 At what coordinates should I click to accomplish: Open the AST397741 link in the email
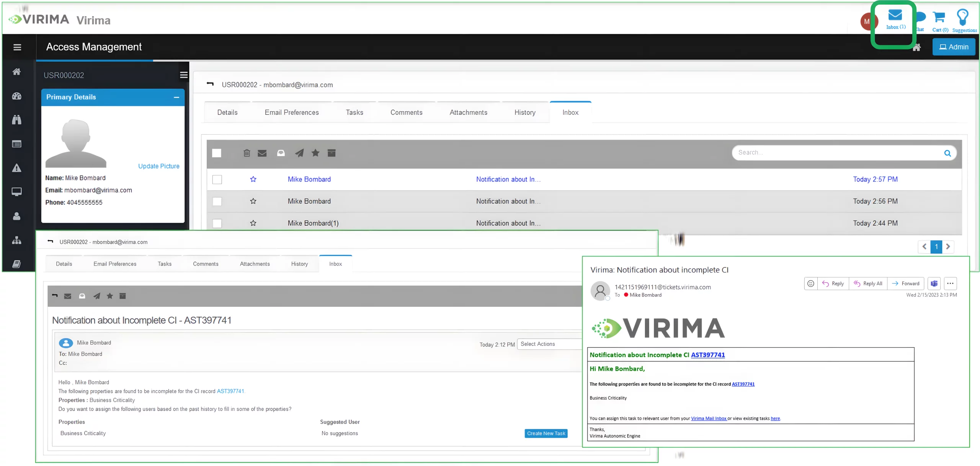tap(230, 391)
